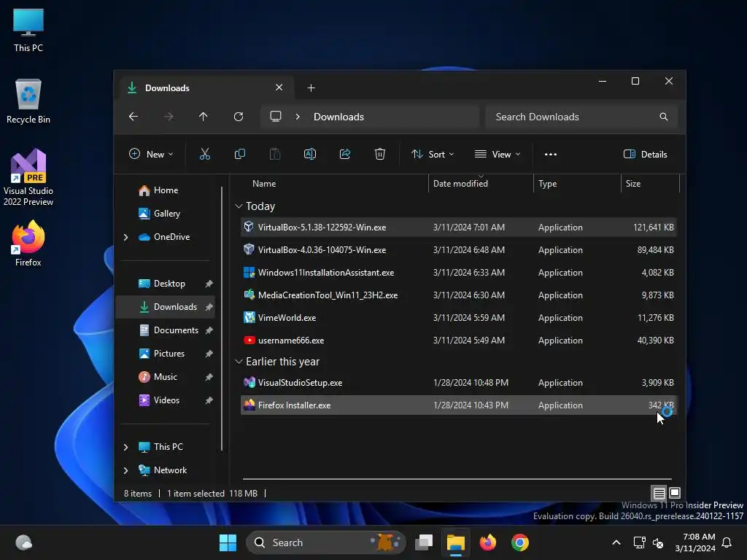Collapse the Earlier this year group
The image size is (747, 560).
239,362
